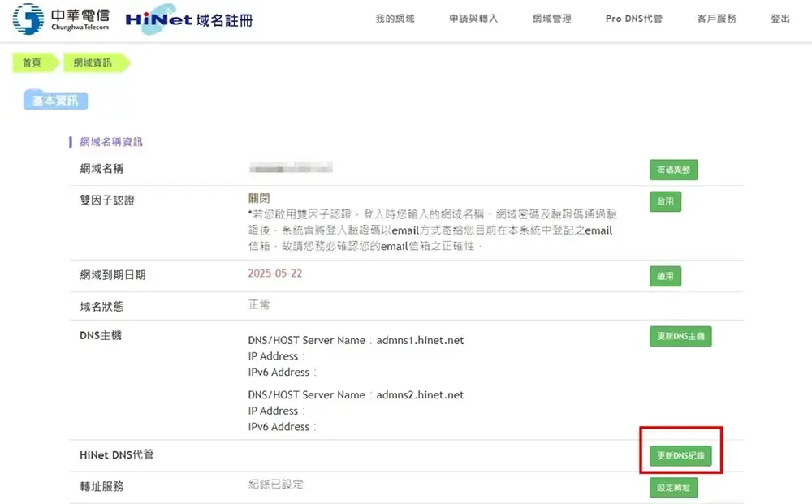
Task: Open the Pro DNS代管 menu
Action: click(634, 19)
